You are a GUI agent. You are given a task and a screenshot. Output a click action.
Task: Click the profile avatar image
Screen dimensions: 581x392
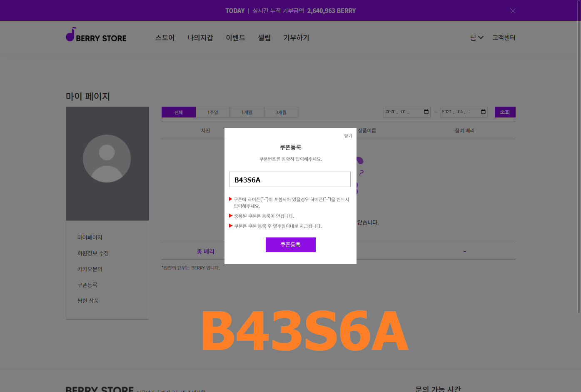[x=107, y=158]
